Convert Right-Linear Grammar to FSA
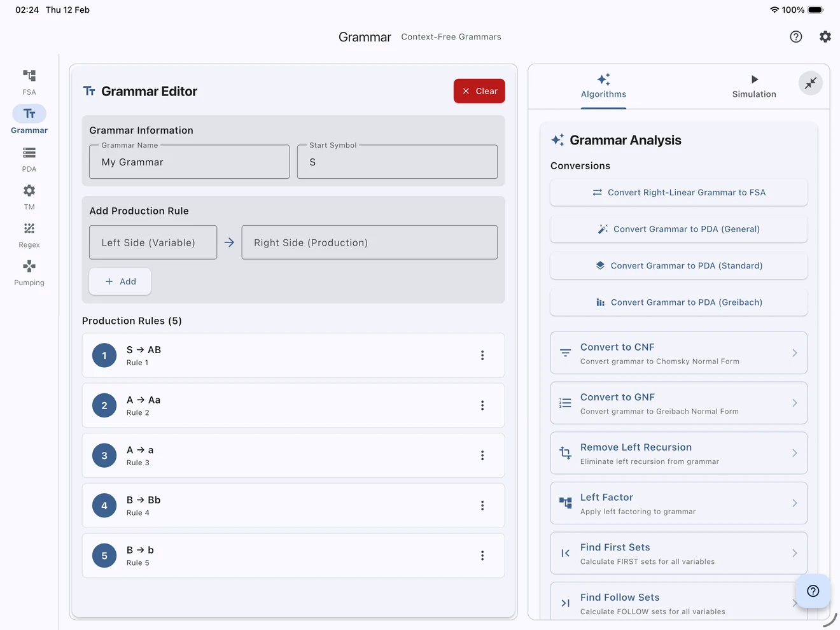840x630 pixels. click(x=678, y=192)
